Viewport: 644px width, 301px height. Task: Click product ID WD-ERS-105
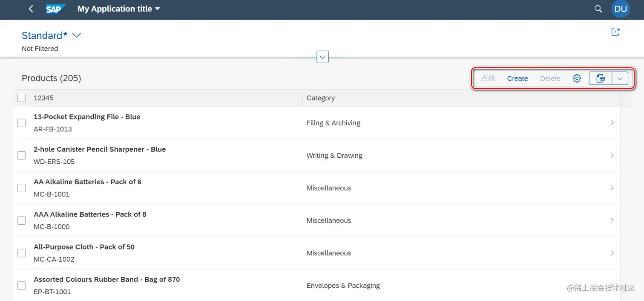(54, 162)
